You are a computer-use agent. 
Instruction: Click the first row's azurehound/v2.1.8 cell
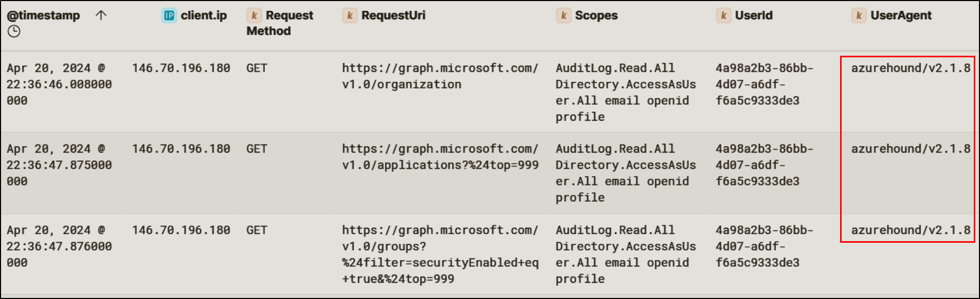click(x=910, y=68)
